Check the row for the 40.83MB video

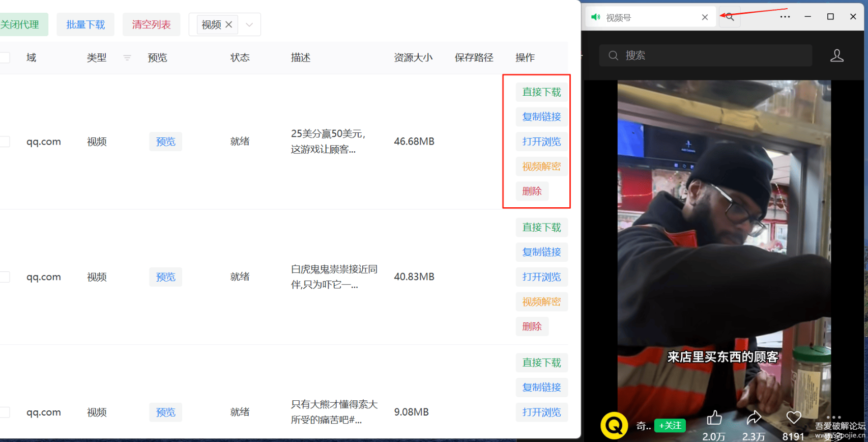pos(5,277)
